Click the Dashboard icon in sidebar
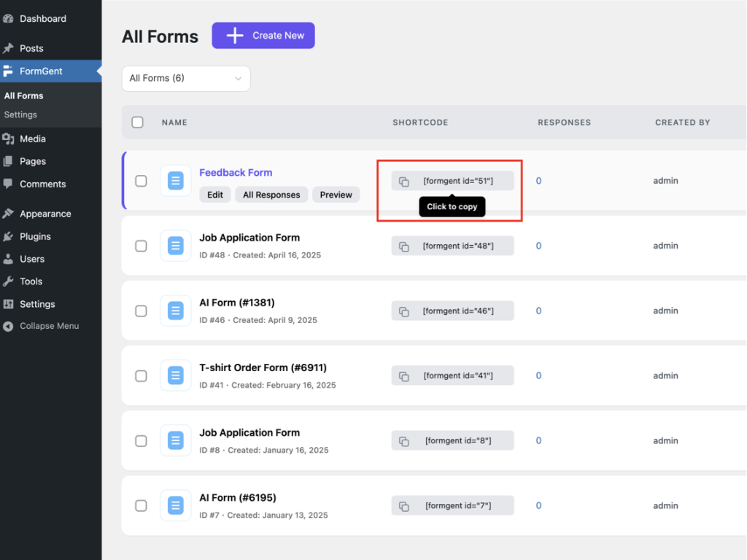This screenshot has height=560, width=747. click(8, 18)
